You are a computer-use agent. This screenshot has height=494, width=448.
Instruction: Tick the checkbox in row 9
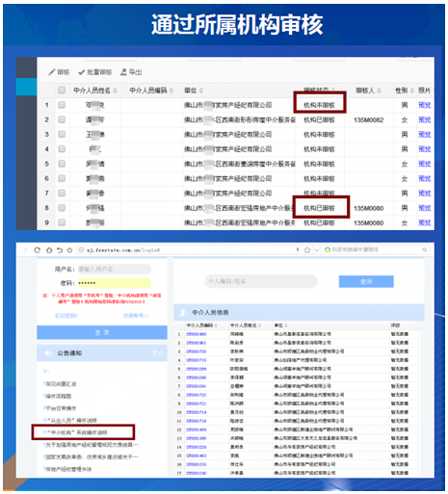coord(62,222)
